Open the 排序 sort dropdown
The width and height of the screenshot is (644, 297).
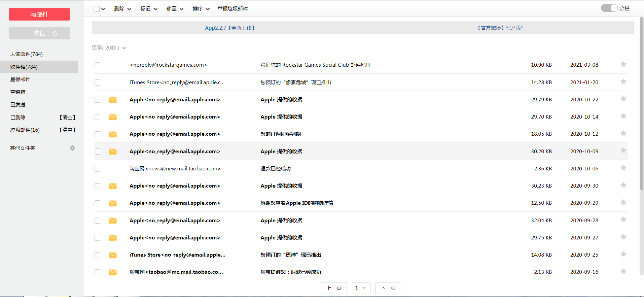201,9
